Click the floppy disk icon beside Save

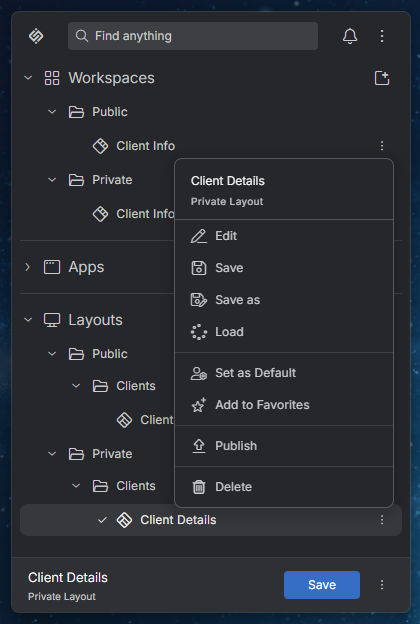[199, 268]
